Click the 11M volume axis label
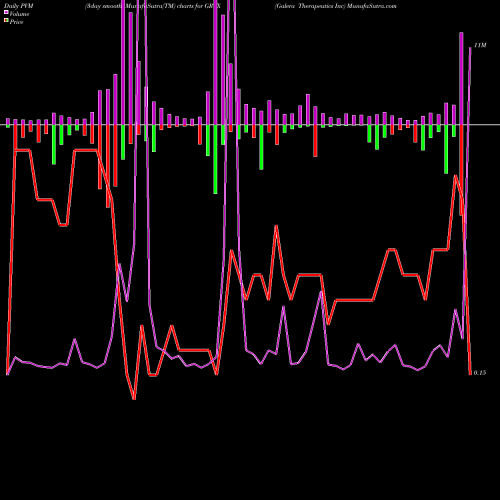 tap(480, 45)
